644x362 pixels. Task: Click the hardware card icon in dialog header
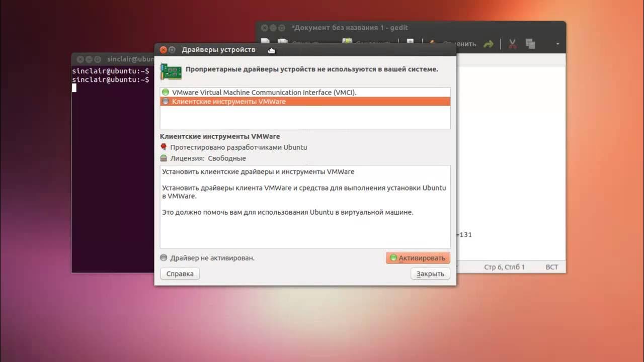pos(171,71)
